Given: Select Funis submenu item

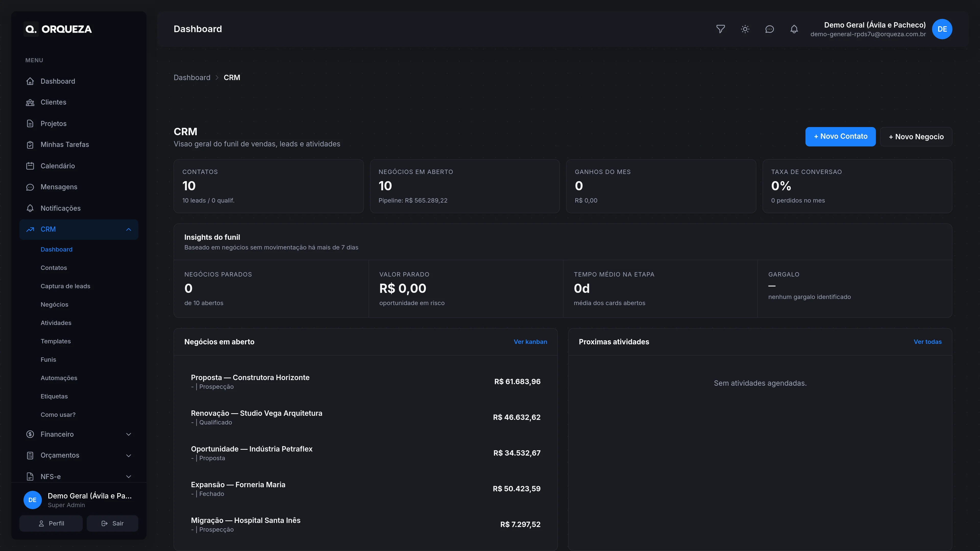Looking at the screenshot, I should point(48,359).
